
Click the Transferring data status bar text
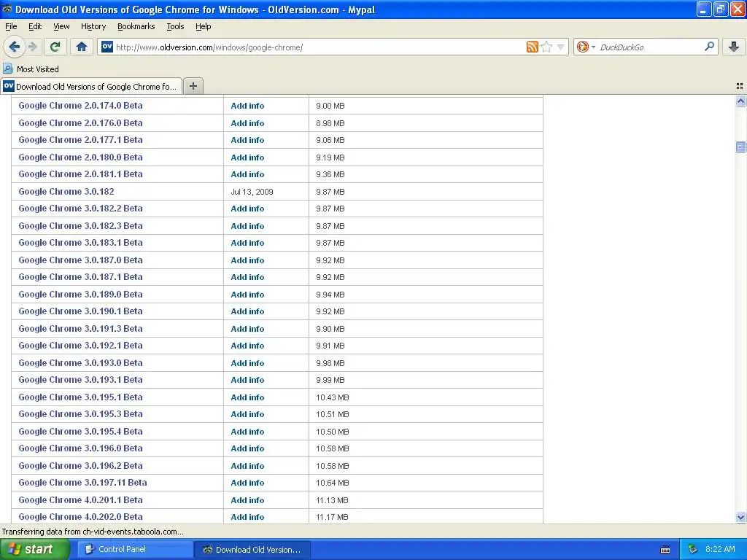pyautogui.click(x=93, y=532)
